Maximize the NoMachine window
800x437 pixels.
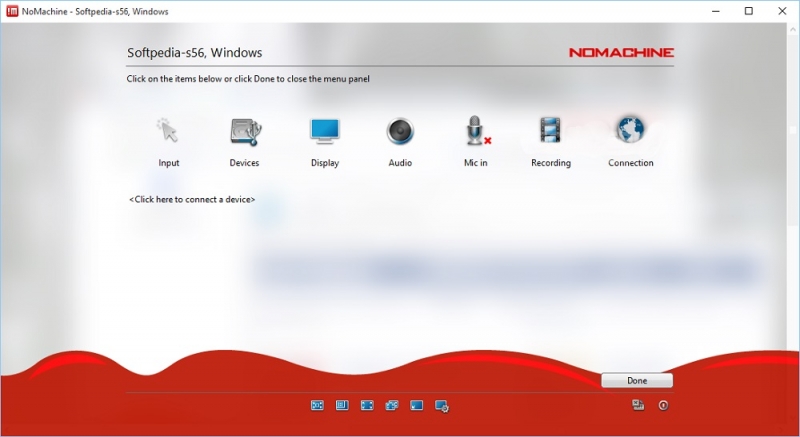pyautogui.click(x=748, y=11)
